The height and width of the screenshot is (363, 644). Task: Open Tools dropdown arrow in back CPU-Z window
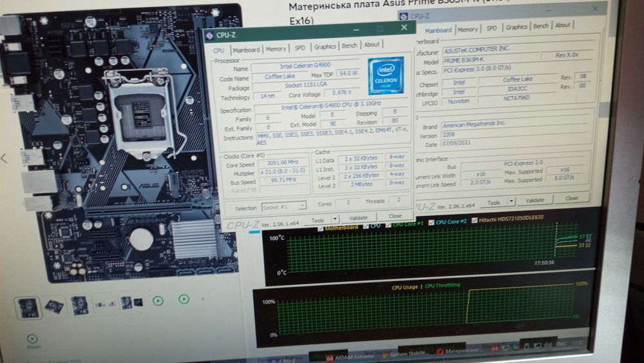click(511, 201)
